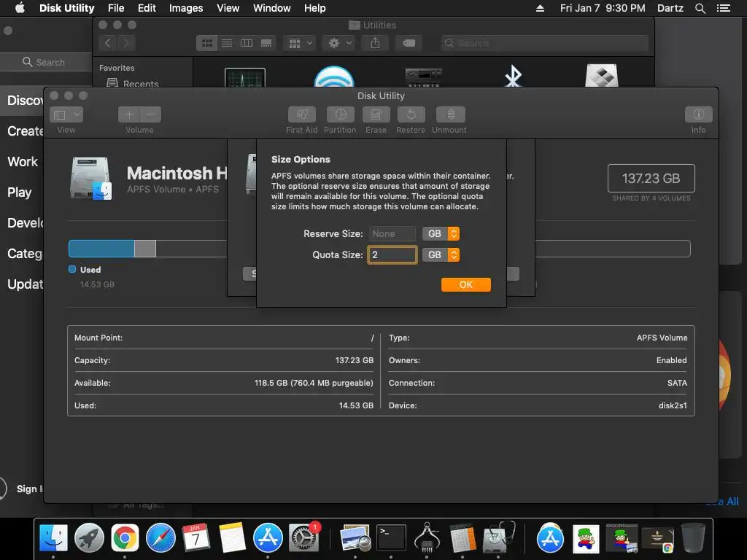Viewport: 747px width, 560px height.
Task: Open Finder group-by arrangement dropdown
Action: [300, 43]
